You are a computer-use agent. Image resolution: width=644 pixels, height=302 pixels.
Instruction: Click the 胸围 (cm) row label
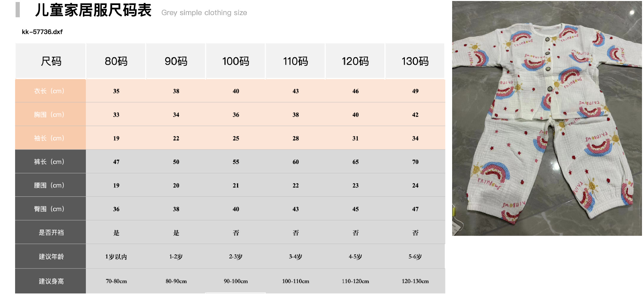click(x=49, y=115)
